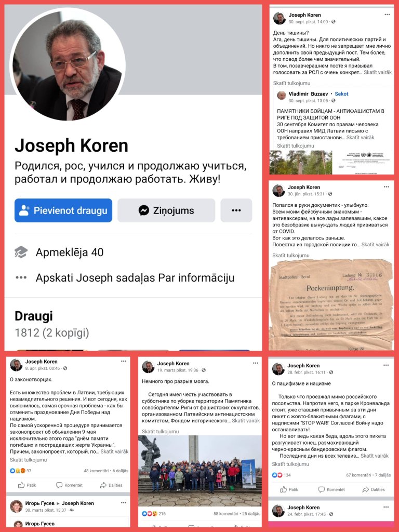Viewport: 399px width, 532px height.
Task: Click the Apmeklēja 40 education icon
Action: 21,252
